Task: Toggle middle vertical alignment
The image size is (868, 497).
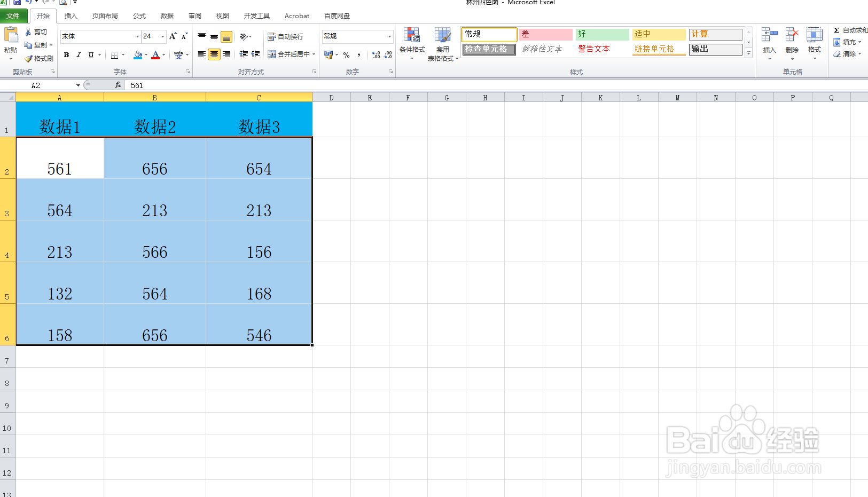Action: pos(214,37)
